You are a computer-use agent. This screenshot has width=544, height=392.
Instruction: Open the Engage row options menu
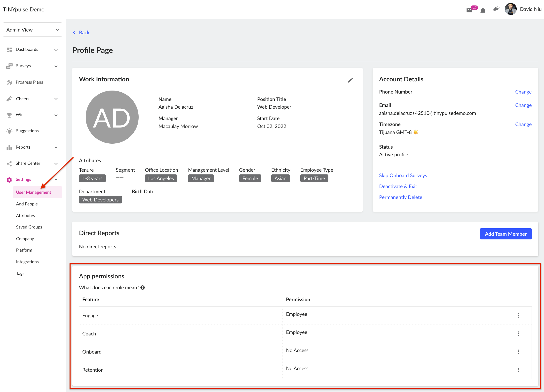(x=518, y=316)
